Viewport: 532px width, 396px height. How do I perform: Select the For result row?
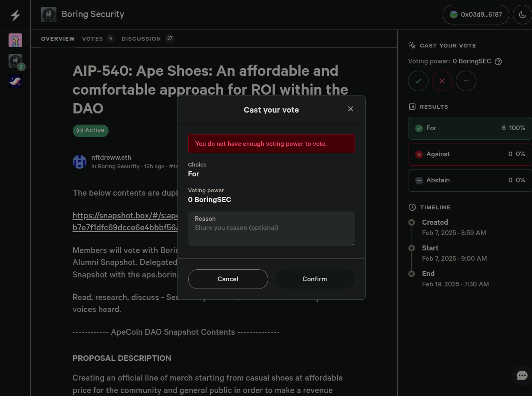470,128
